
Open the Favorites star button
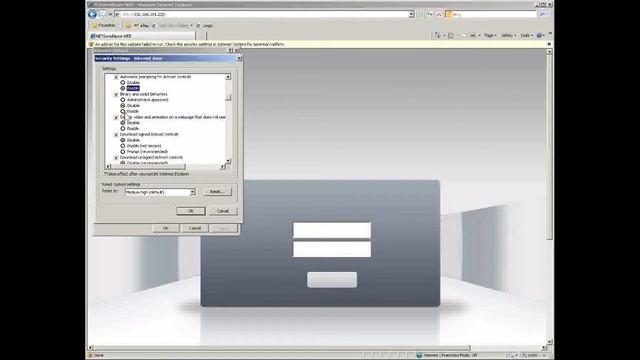tap(104, 25)
